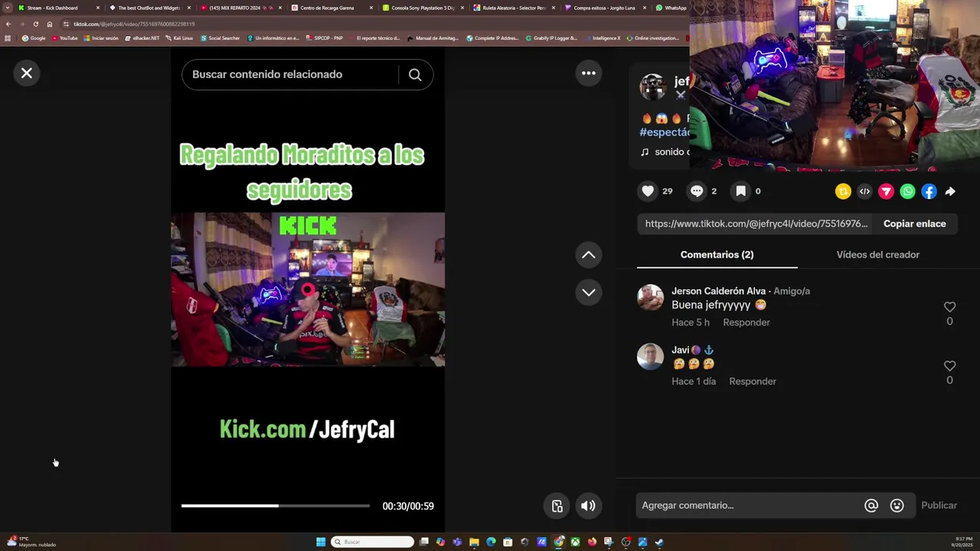Like the video with the heart icon
Screen dimensions: 980x551
[648, 191]
